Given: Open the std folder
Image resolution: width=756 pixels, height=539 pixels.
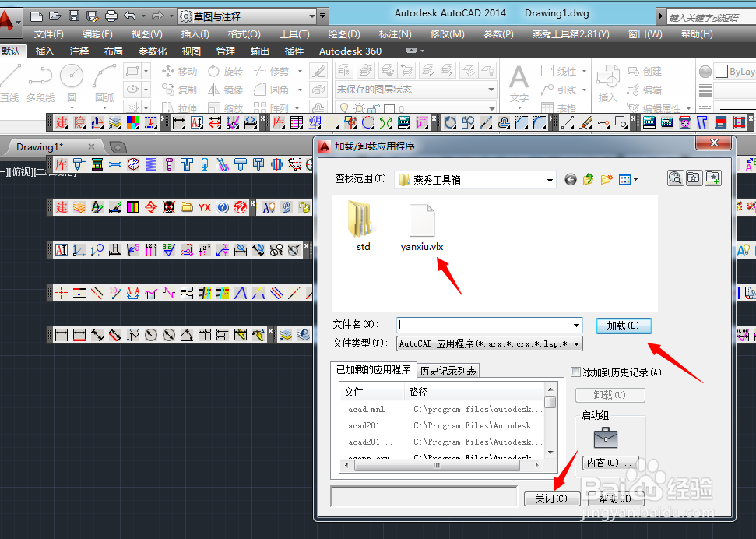Looking at the screenshot, I should (x=363, y=227).
